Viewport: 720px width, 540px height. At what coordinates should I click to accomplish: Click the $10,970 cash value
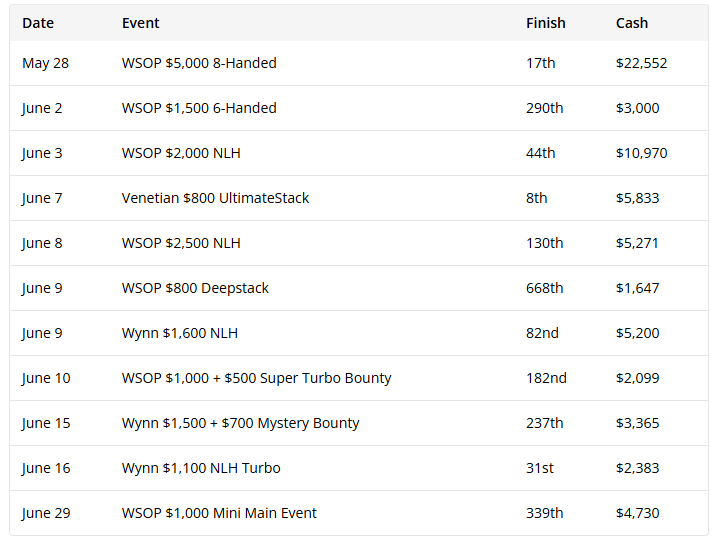coord(641,153)
